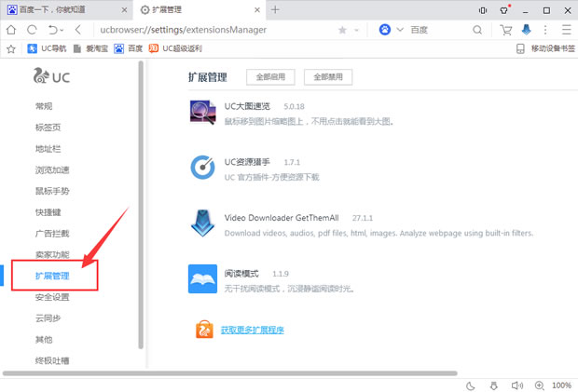Select 安全设置 in the settings sidebar
The width and height of the screenshot is (578, 392).
tap(52, 297)
